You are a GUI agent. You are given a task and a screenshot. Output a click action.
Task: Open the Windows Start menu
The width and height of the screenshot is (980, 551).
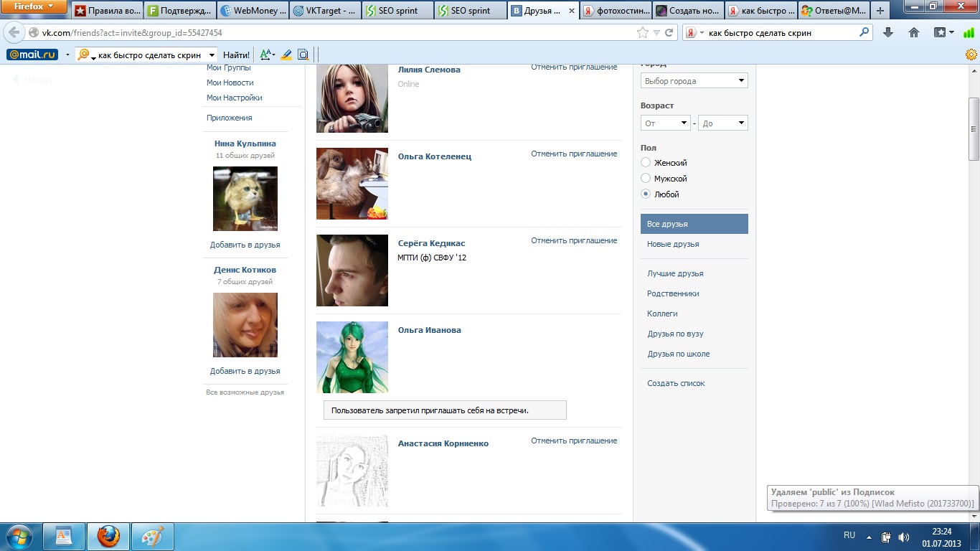click(x=18, y=537)
